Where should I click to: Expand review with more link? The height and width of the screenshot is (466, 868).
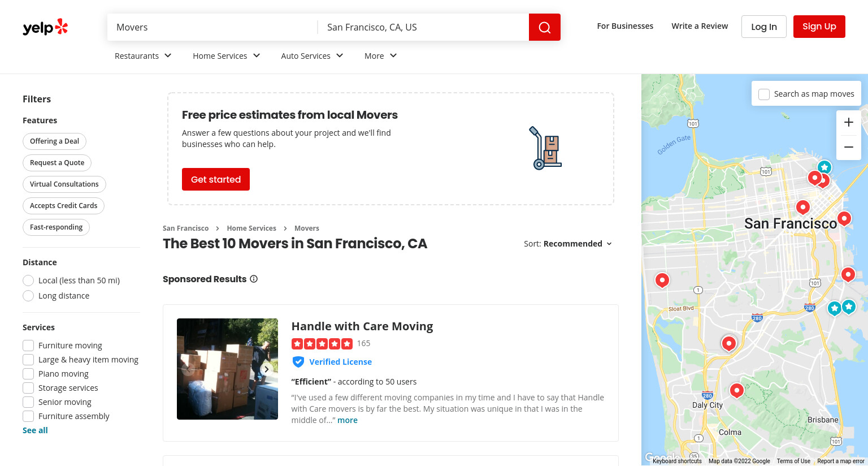point(348,420)
